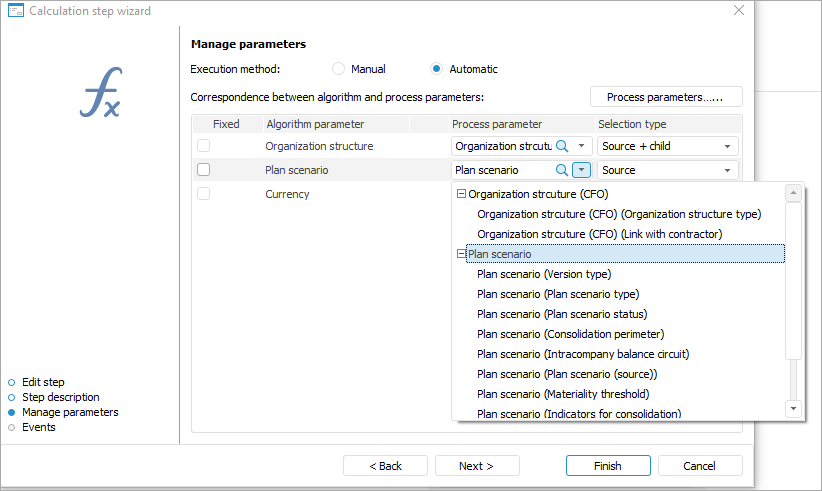Collapse the Organization structure (CFO) tree node
Viewport: 822px width, 491px height.
tap(461, 194)
